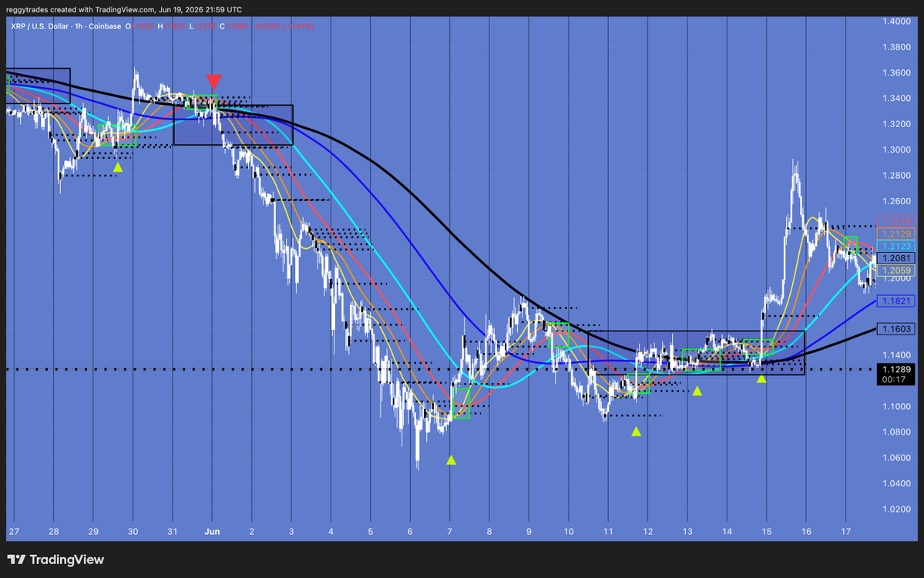Click the low value L1.1279

pyautogui.click(x=202, y=26)
